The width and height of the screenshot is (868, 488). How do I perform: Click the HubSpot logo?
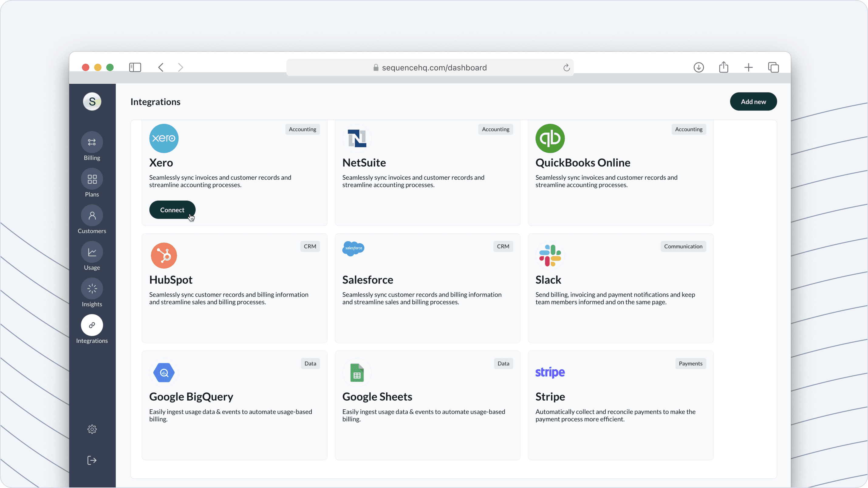pos(164,256)
